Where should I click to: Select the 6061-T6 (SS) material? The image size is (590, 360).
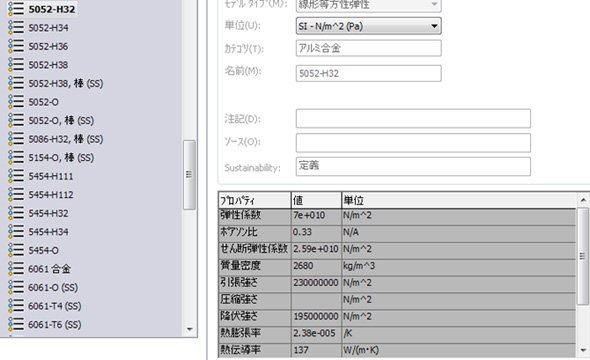tap(55, 324)
